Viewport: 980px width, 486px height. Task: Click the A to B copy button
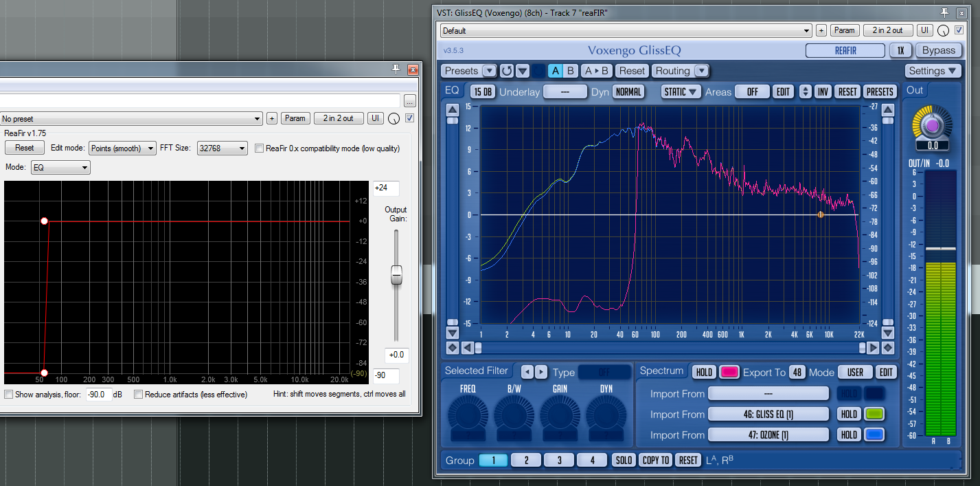coord(597,71)
